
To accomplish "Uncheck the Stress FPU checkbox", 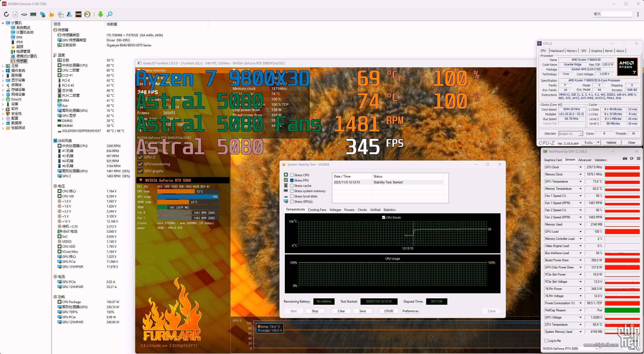I will (292, 180).
